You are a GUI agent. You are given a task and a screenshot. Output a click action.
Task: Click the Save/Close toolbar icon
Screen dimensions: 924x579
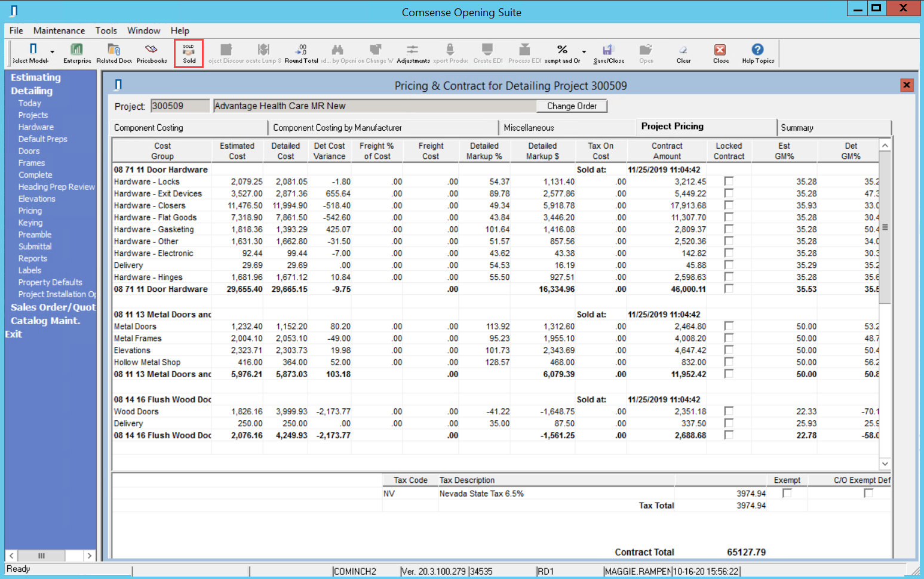609,53
